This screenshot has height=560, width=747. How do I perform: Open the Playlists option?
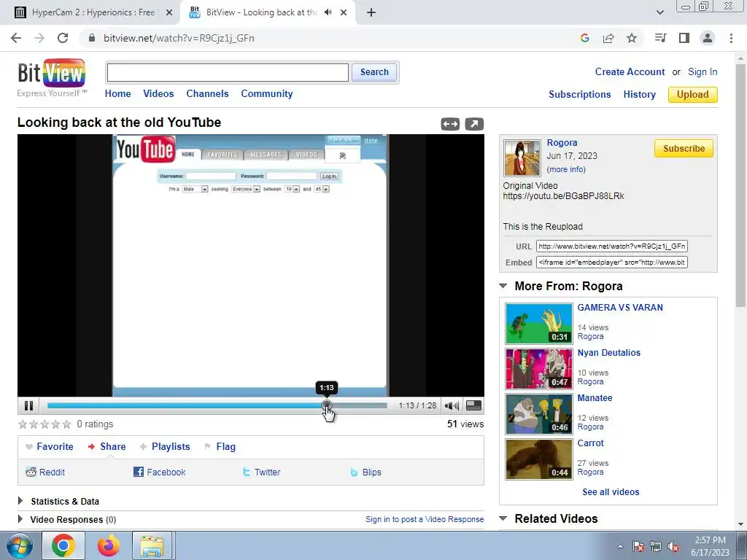[165, 447]
